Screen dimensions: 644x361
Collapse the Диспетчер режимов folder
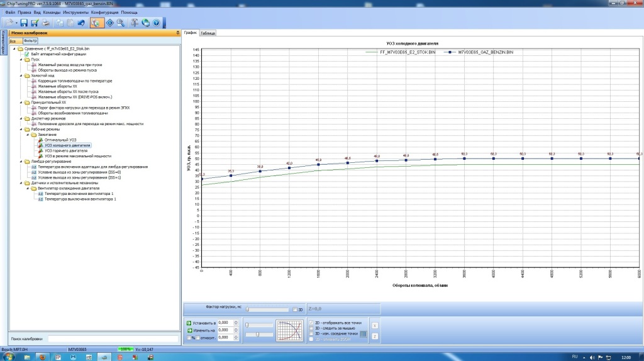coord(21,118)
